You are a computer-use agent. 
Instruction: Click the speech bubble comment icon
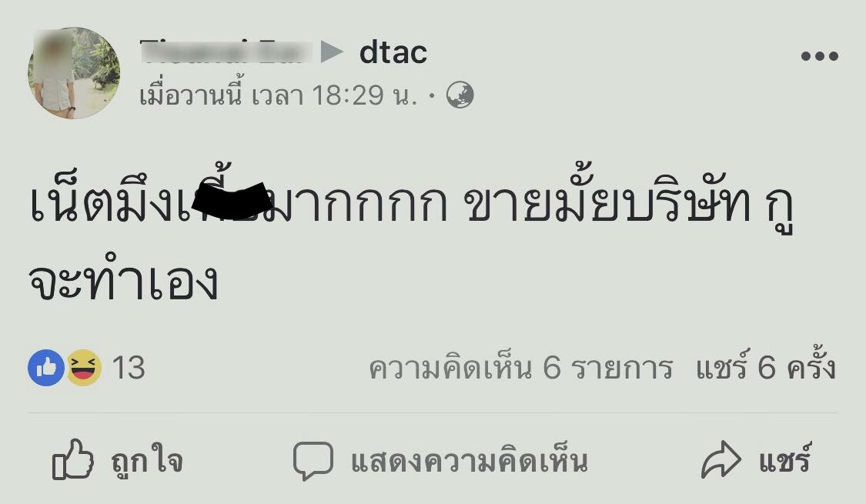click(x=313, y=460)
